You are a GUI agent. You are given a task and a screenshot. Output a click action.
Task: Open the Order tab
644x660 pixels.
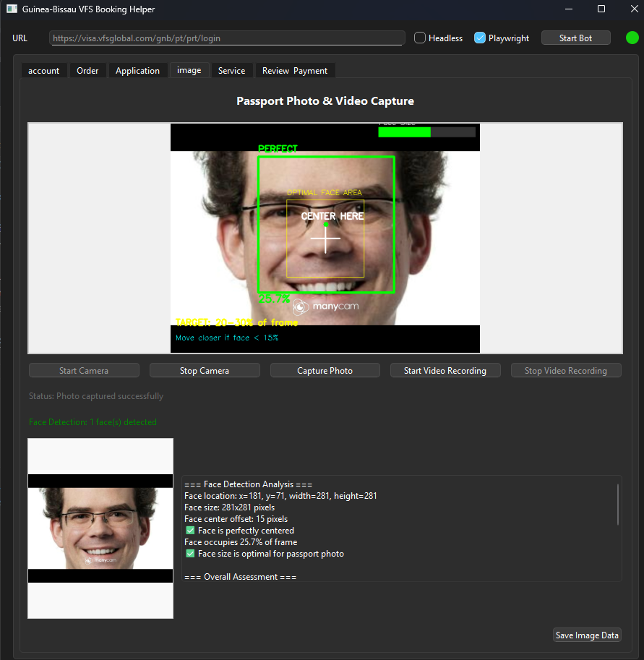pos(87,71)
